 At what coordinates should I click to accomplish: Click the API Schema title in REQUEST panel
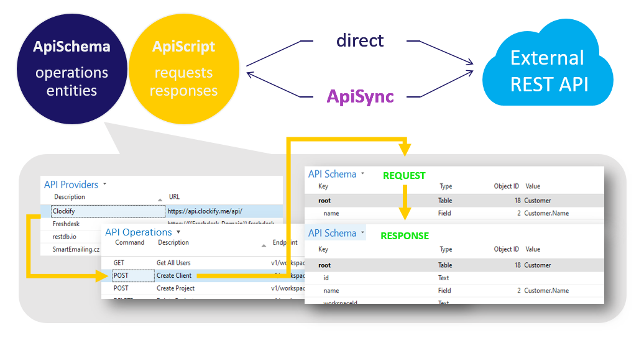pyautogui.click(x=333, y=174)
